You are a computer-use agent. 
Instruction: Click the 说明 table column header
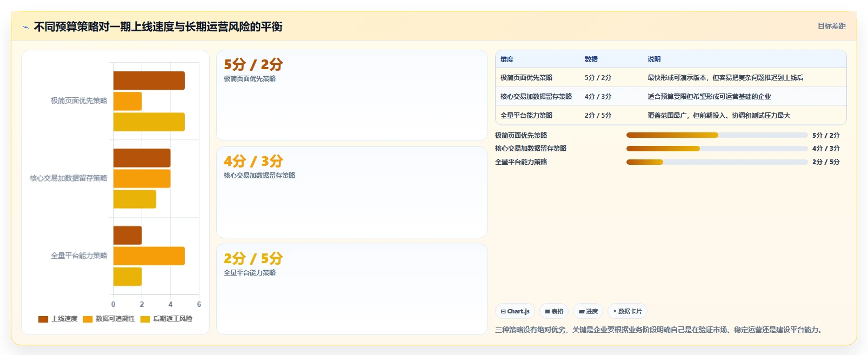(x=655, y=59)
